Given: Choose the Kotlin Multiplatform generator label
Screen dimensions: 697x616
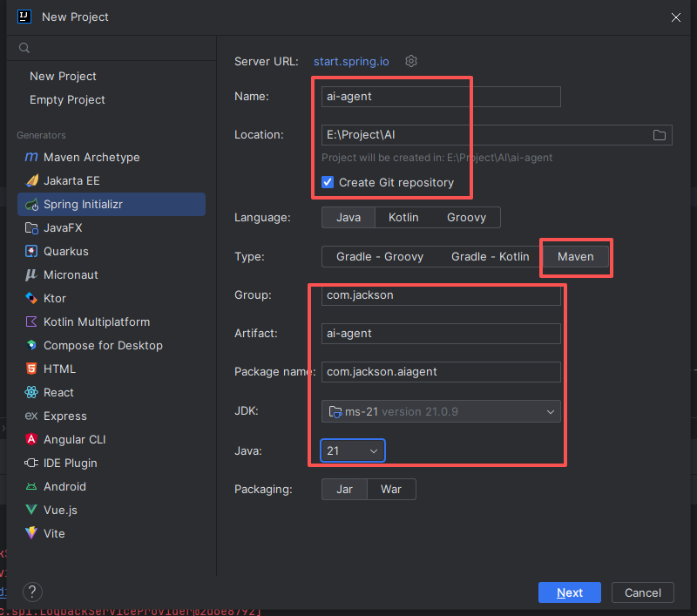Looking at the screenshot, I should pyautogui.click(x=97, y=322).
